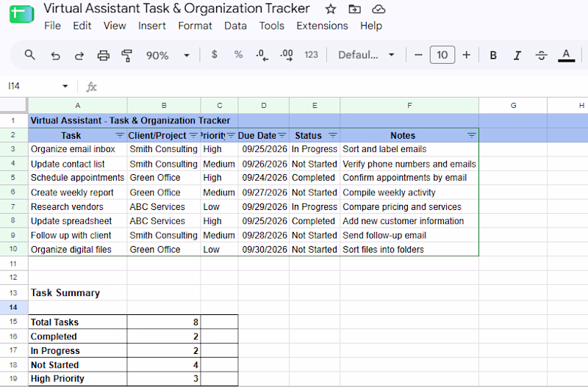588x387 pixels.
Task: Format as currency with dollar icon
Action: (215, 54)
